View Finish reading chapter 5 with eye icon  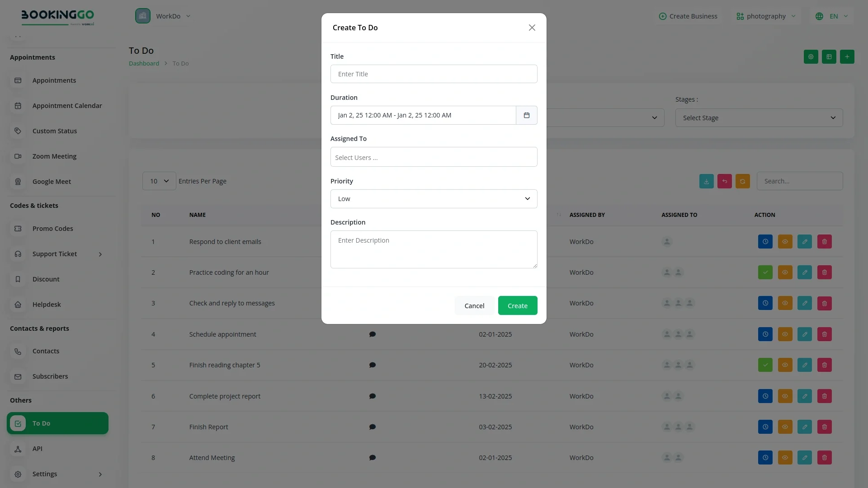tap(785, 365)
